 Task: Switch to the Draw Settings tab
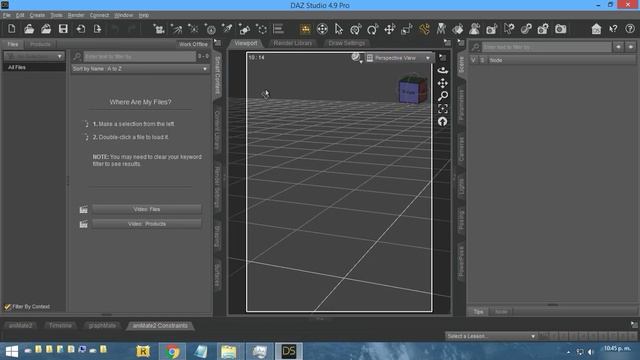pos(346,43)
